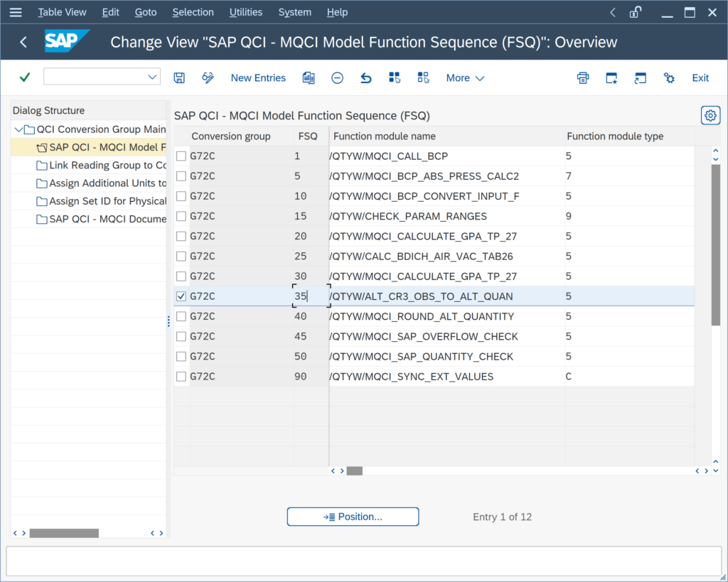
Task: Check the row with FSQ 40 checkbox
Action: click(181, 316)
